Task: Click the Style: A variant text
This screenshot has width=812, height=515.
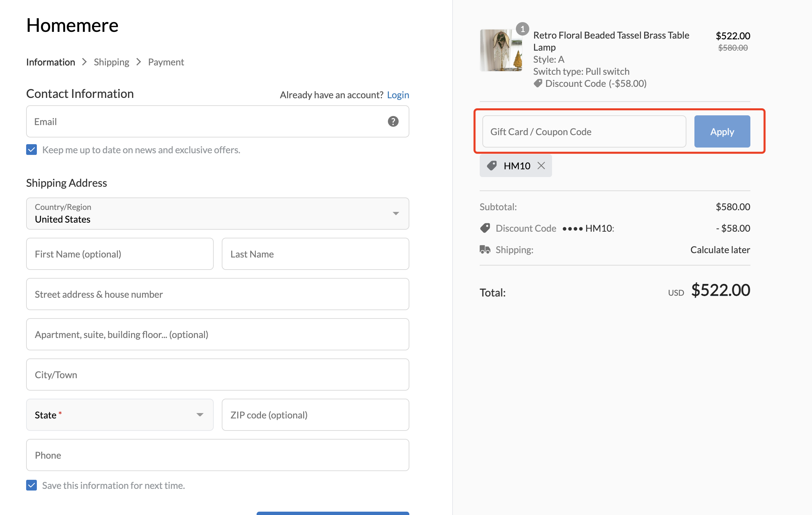Action: (548, 59)
